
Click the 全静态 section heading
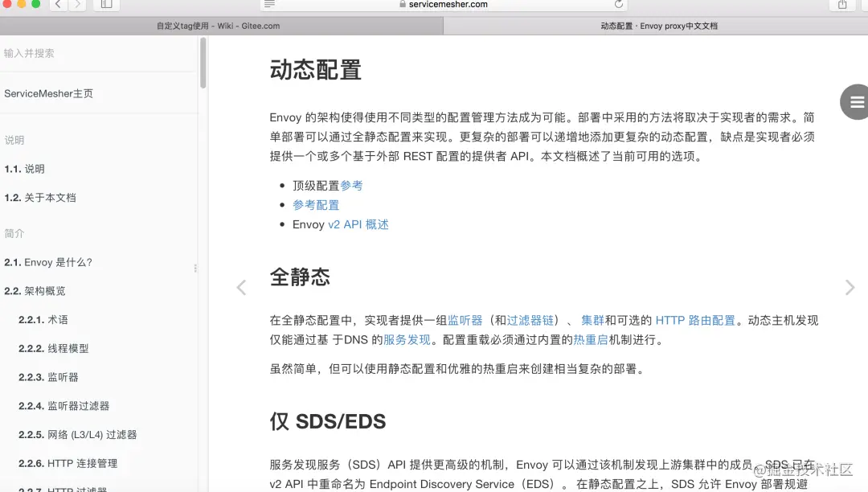(300, 277)
